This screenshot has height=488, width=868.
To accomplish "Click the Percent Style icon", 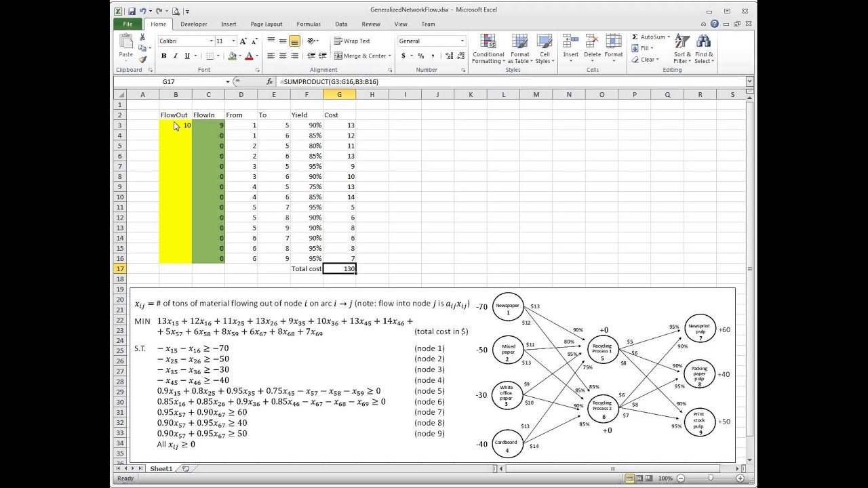I will (x=420, y=56).
